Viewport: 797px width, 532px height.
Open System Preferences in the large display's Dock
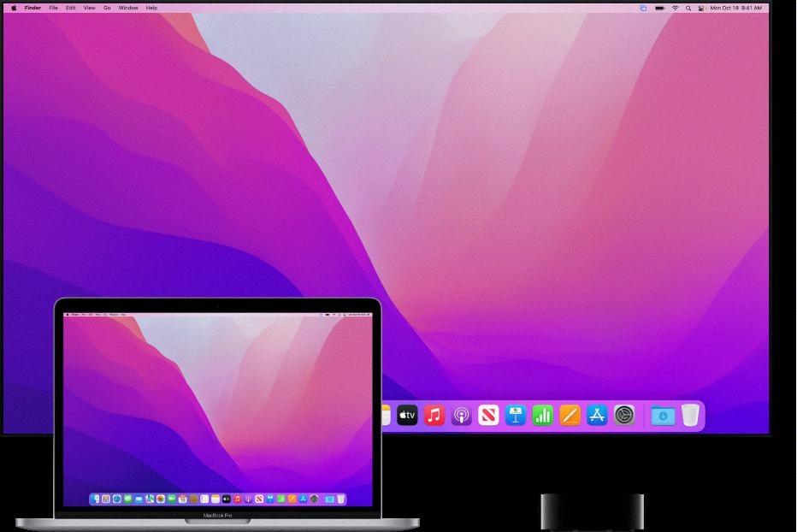pos(624,416)
